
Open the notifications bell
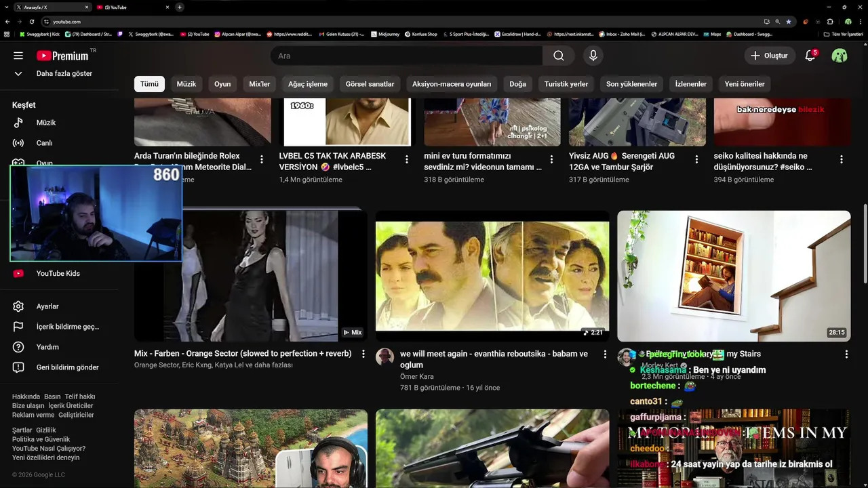[x=810, y=56]
